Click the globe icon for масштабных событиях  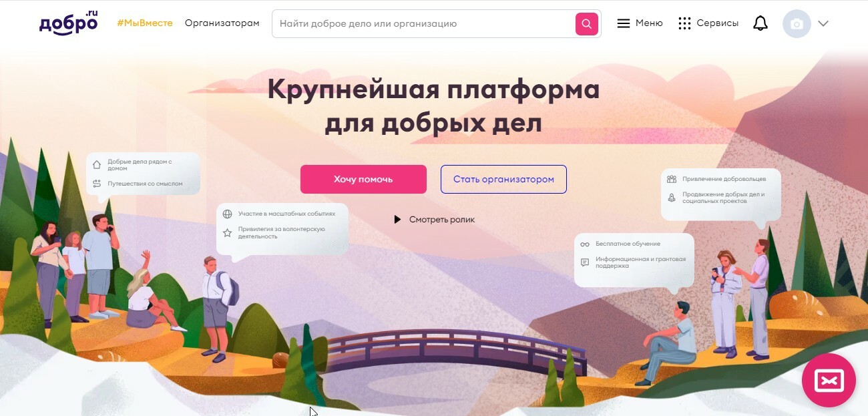(228, 214)
